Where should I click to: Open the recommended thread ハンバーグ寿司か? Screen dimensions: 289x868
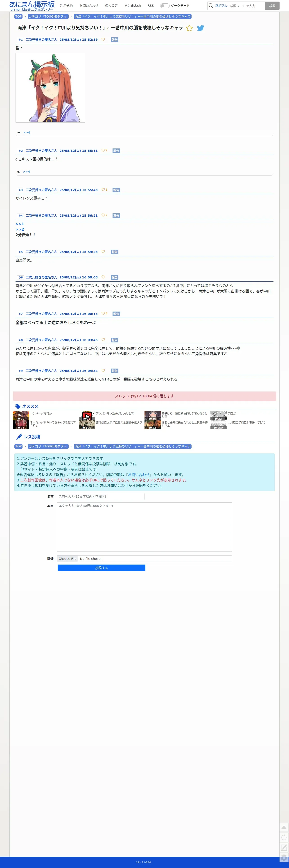(x=41, y=413)
